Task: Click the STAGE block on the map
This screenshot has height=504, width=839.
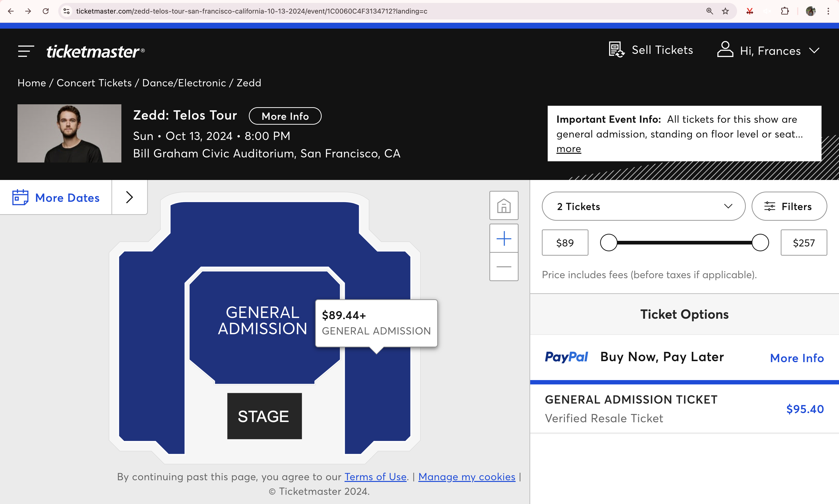Action: click(x=264, y=416)
